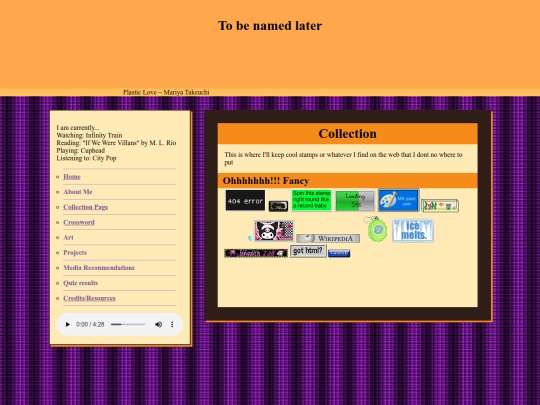The width and height of the screenshot is (540, 405).
Task: Mute the audio player volume
Action: tap(158, 324)
